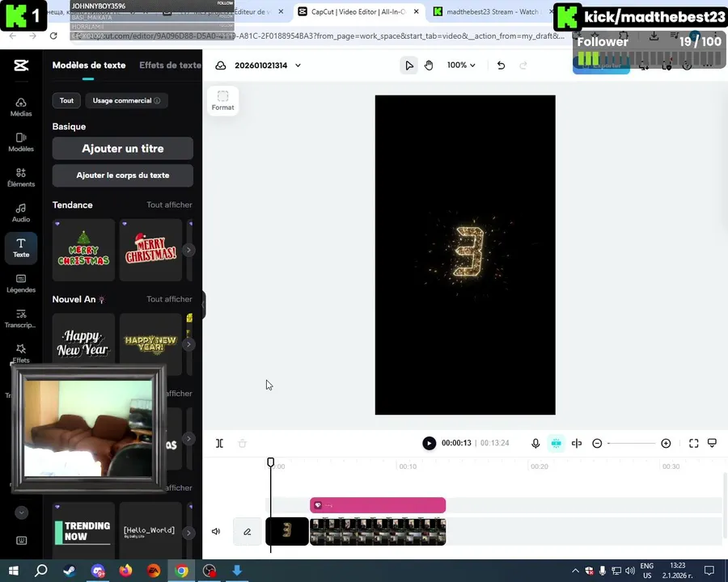Screen dimensions: 728x582
Task: Select the Texte sidebar panel
Action: pos(21,248)
